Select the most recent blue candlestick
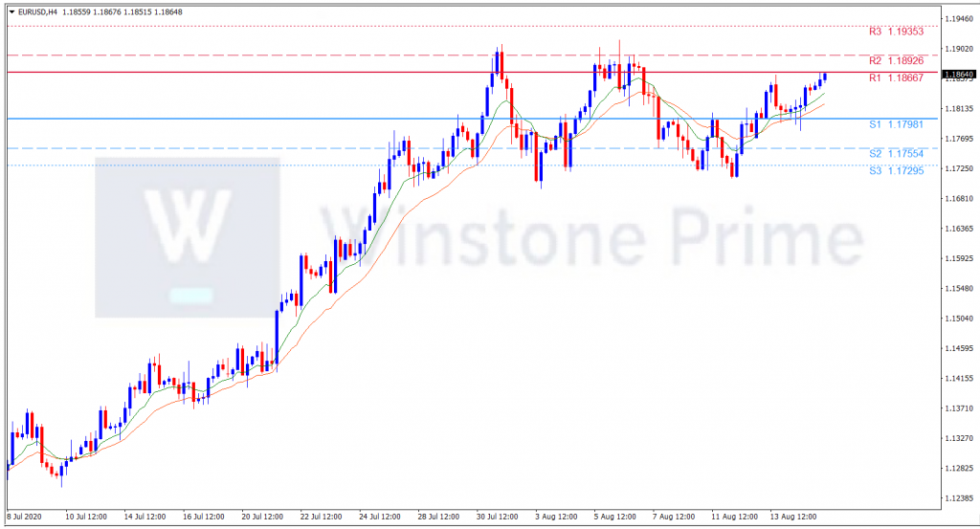The width and height of the screenshot is (980, 529). 824,77
